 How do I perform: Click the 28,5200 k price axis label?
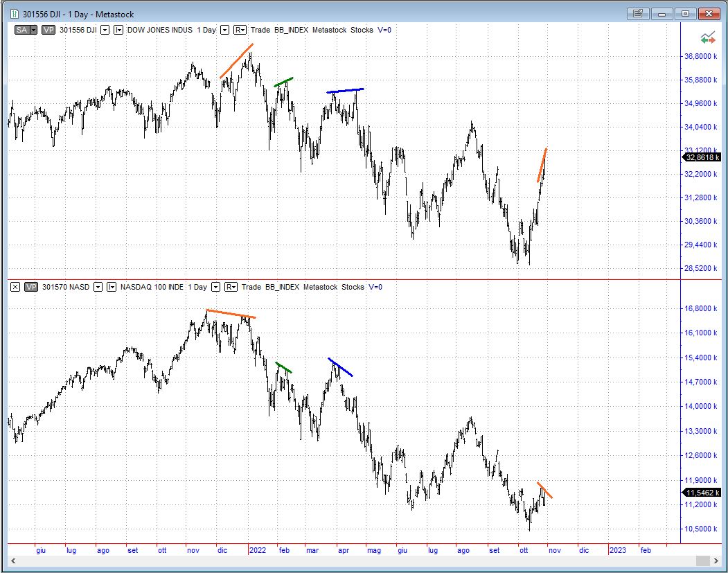point(700,268)
